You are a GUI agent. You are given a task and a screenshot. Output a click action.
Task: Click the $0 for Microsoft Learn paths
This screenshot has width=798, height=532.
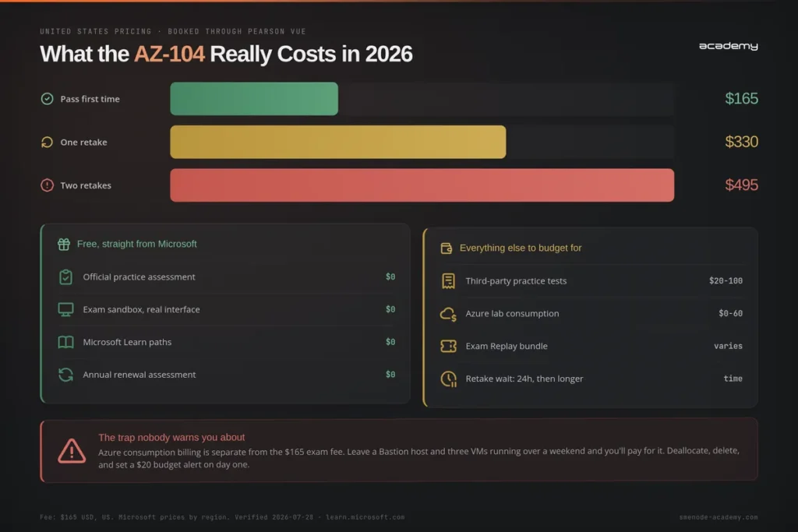(x=390, y=342)
